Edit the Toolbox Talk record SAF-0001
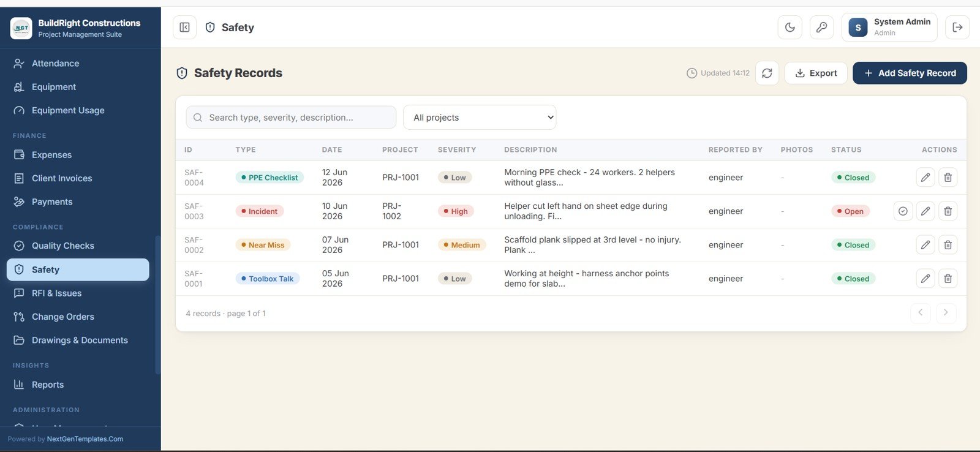Image resolution: width=980 pixels, height=452 pixels. point(925,279)
